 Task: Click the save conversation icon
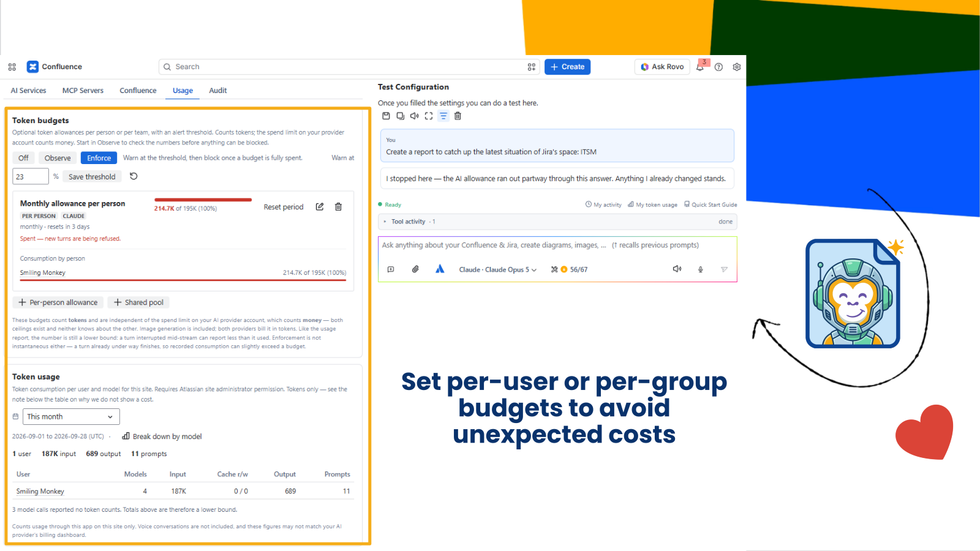(x=386, y=116)
